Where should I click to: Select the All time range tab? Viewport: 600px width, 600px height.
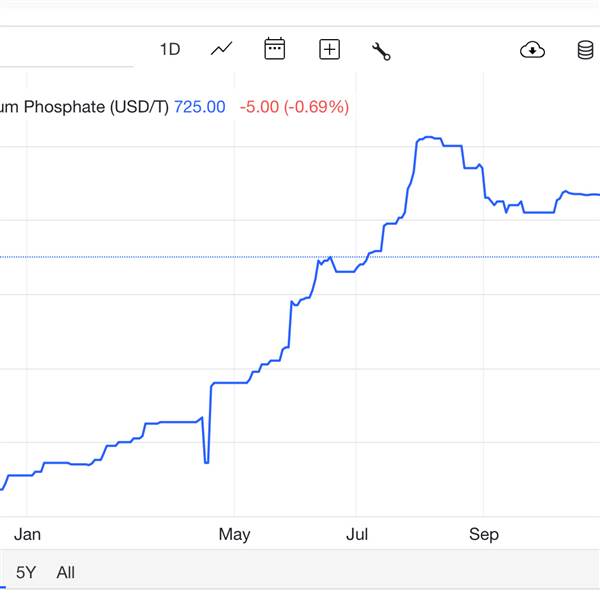click(65, 573)
